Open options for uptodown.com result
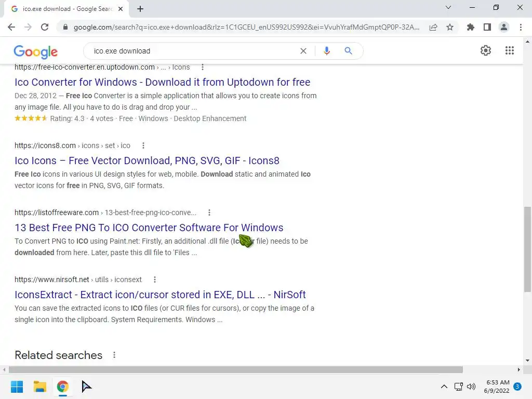 (x=203, y=67)
